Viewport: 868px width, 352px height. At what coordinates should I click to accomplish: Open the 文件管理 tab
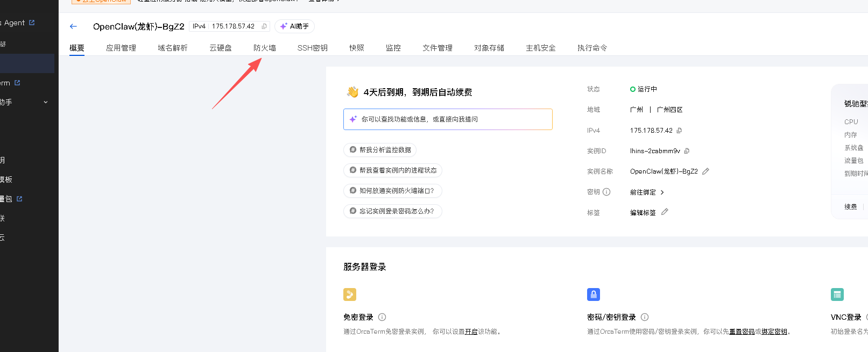[x=437, y=48]
